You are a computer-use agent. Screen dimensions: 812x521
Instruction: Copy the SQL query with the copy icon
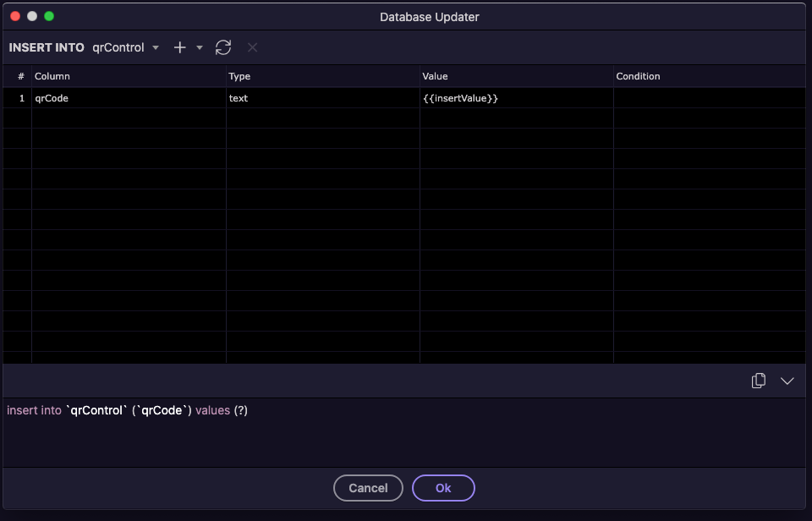pyautogui.click(x=759, y=381)
